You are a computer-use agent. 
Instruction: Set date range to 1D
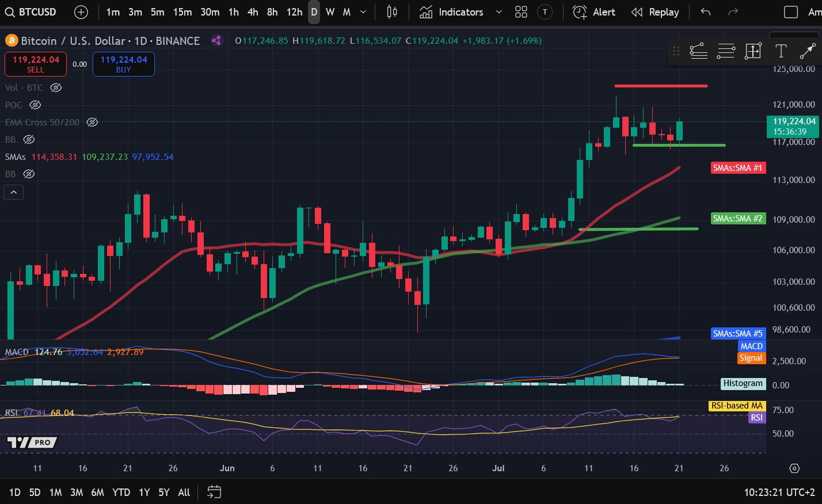click(x=14, y=492)
